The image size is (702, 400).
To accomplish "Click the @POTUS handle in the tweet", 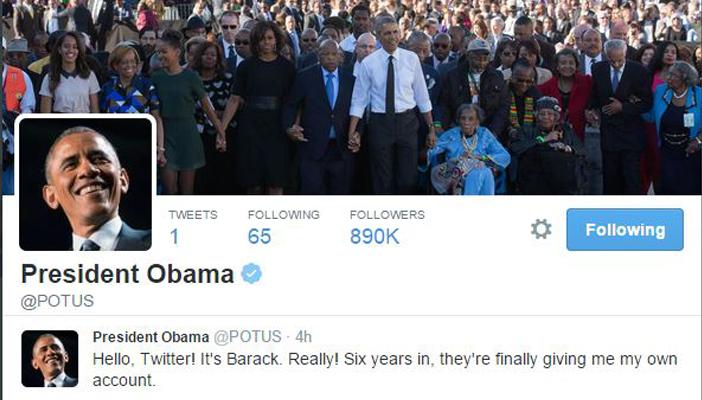I will point(248,337).
